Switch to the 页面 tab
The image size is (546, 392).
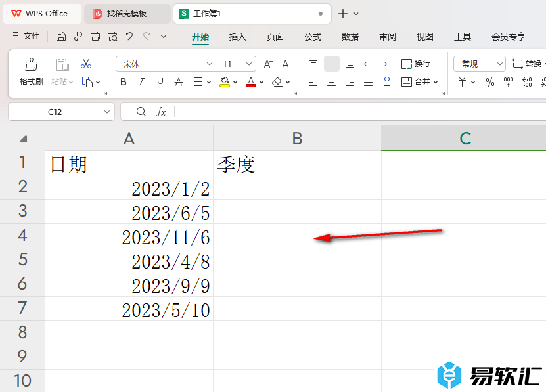click(275, 37)
